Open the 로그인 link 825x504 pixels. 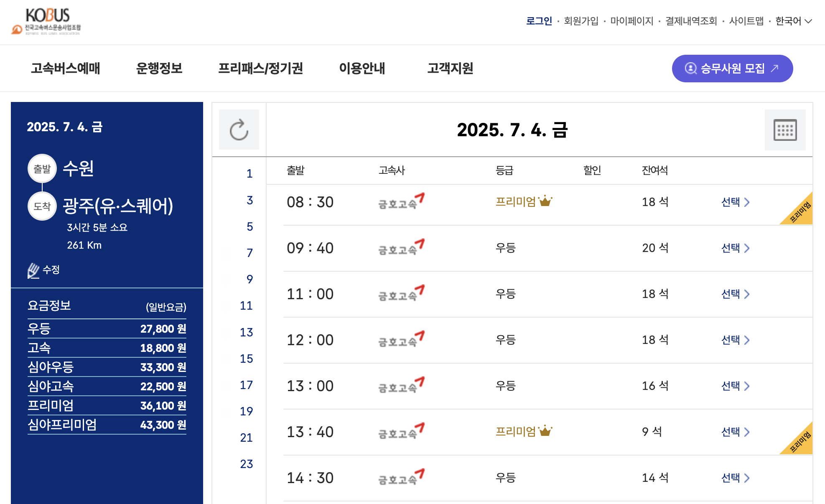pos(539,21)
